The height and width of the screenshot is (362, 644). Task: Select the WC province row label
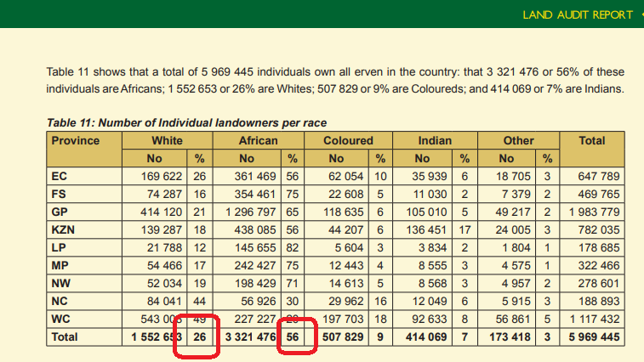click(x=60, y=319)
